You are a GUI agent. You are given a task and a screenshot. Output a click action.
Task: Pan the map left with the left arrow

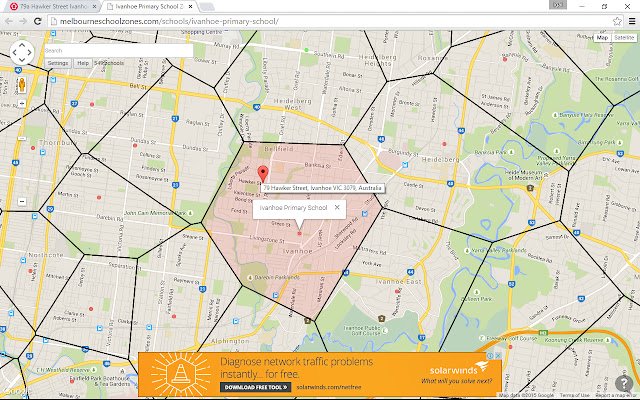pos(14,52)
